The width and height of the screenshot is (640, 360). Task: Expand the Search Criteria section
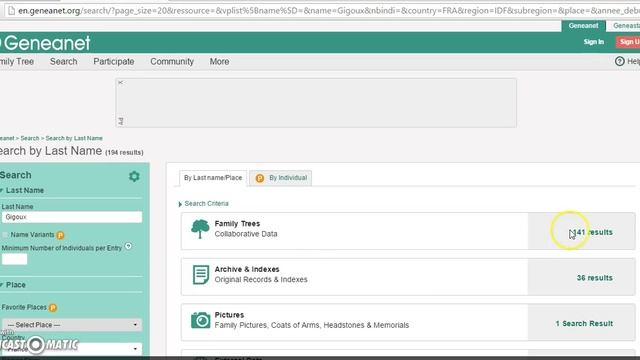204,203
